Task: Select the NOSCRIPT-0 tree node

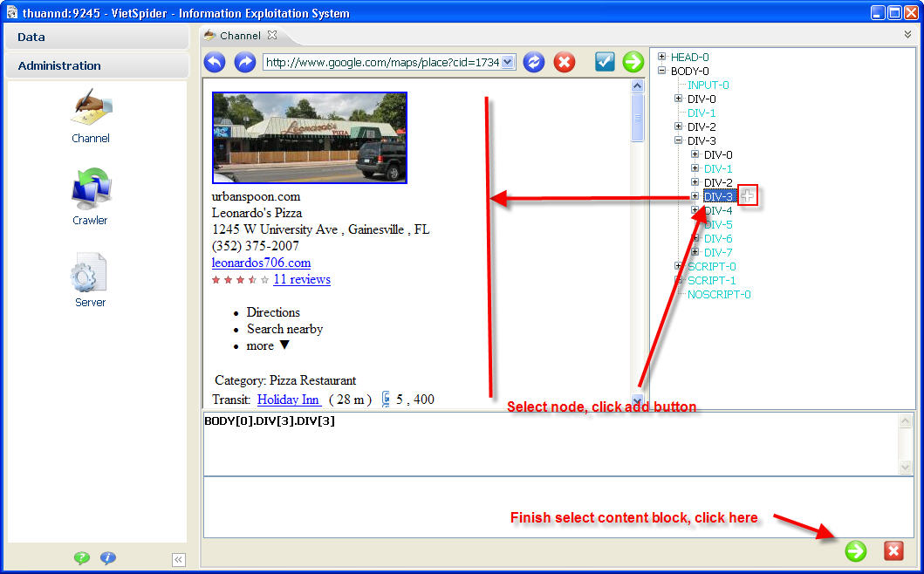Action: (x=719, y=295)
